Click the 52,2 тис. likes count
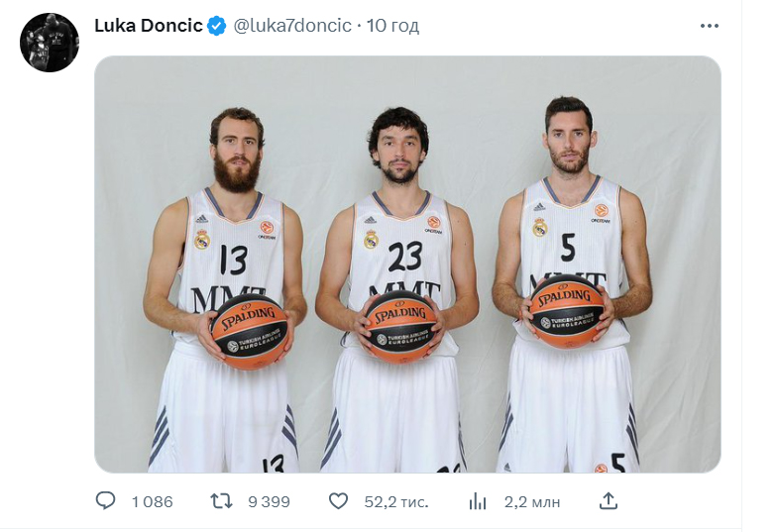 pos(396,501)
